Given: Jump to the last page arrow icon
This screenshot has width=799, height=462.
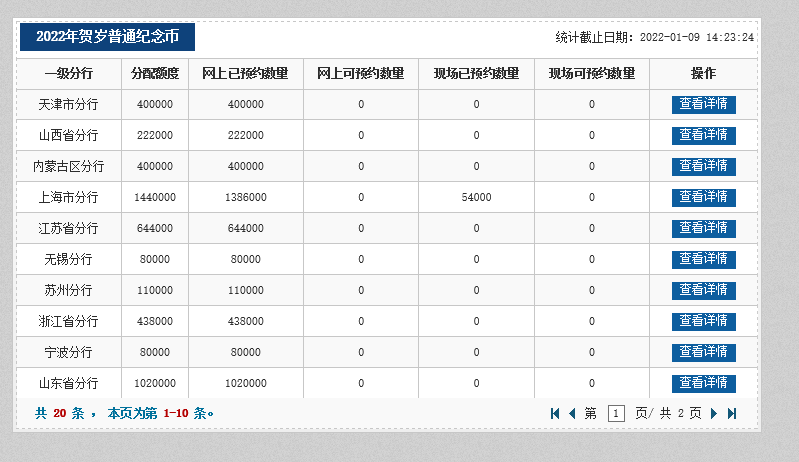Looking at the screenshot, I should tap(732, 413).
